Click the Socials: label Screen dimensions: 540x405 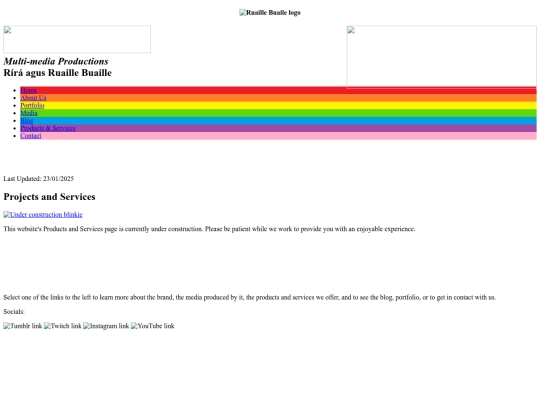(14, 312)
